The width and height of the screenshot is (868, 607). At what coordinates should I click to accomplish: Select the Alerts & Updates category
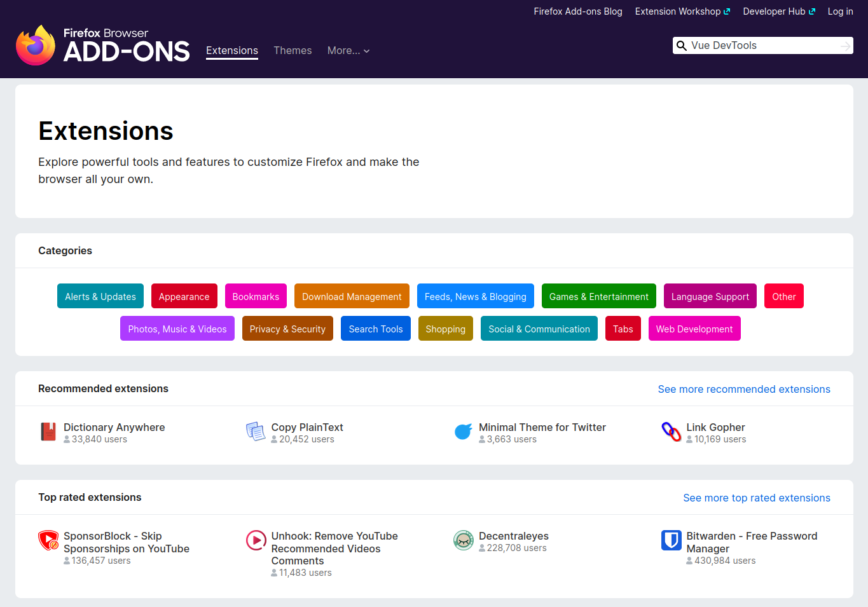(100, 296)
